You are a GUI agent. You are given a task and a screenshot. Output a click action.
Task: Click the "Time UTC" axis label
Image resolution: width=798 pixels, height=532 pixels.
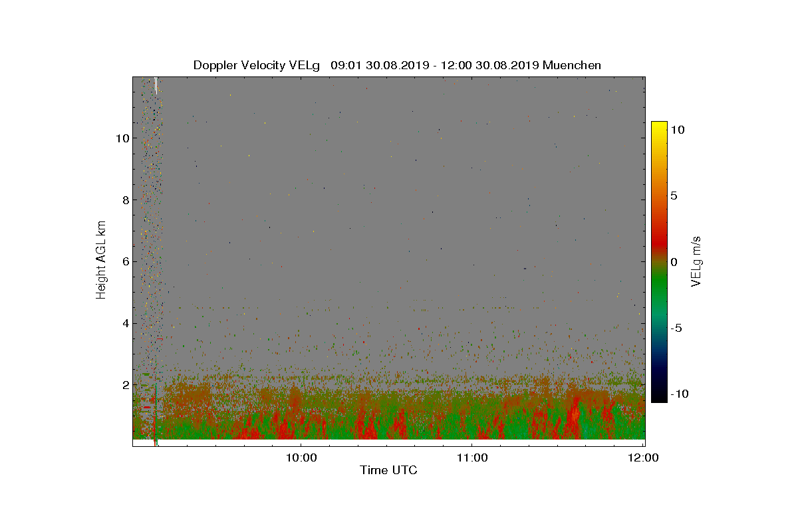[389, 471]
